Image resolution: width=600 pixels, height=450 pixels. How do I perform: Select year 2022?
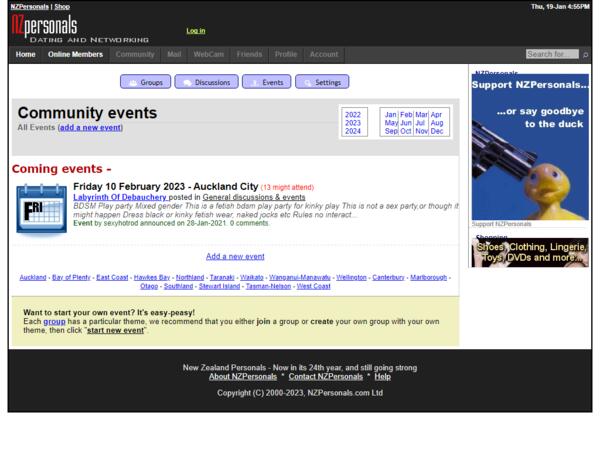353,115
